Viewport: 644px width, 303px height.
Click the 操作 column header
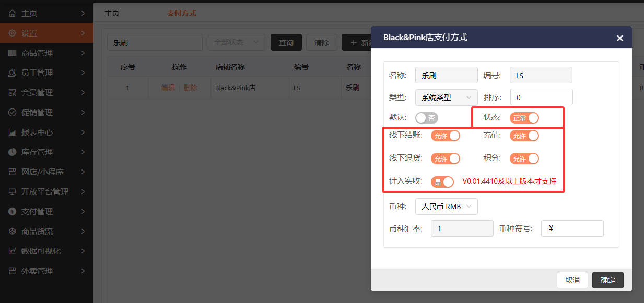(180, 67)
